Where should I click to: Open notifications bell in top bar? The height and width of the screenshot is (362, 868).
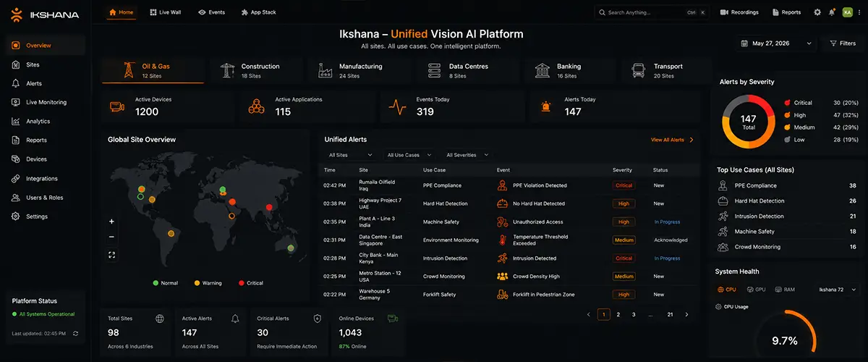click(832, 12)
